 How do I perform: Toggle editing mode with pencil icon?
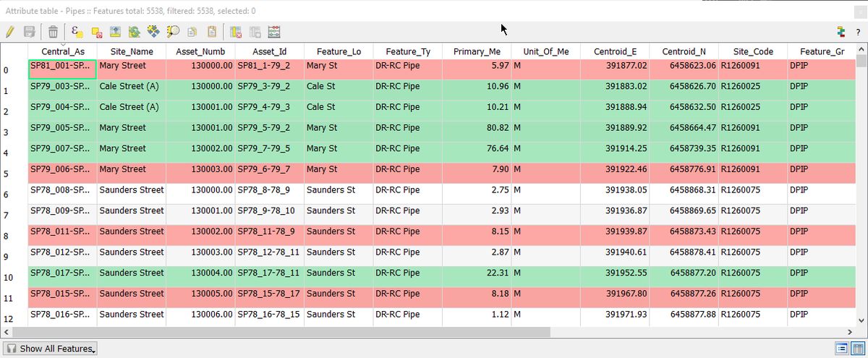10,32
